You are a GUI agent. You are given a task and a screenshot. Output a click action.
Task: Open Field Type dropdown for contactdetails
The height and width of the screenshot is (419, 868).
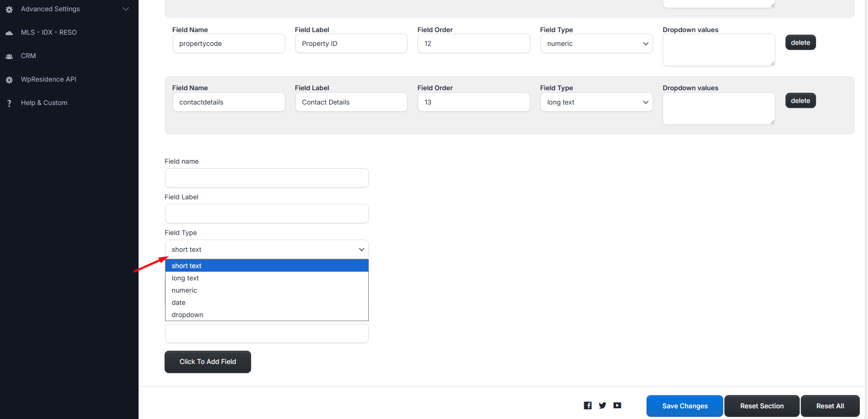[x=596, y=102]
